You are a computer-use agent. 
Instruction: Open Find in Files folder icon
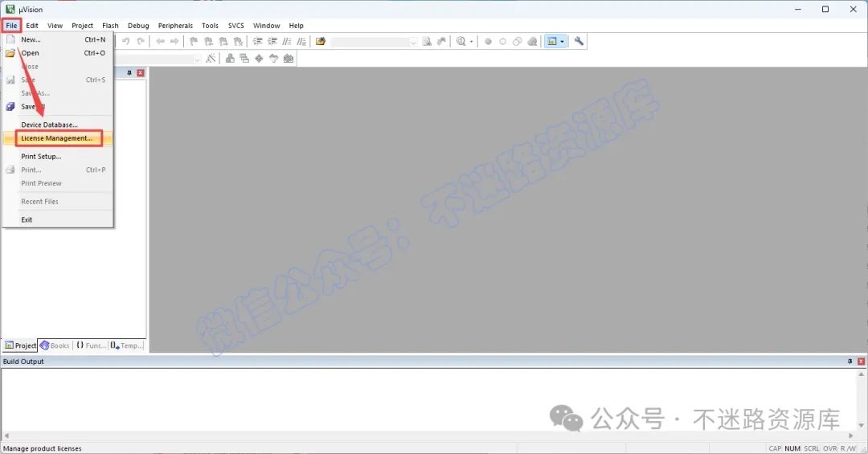click(x=321, y=42)
